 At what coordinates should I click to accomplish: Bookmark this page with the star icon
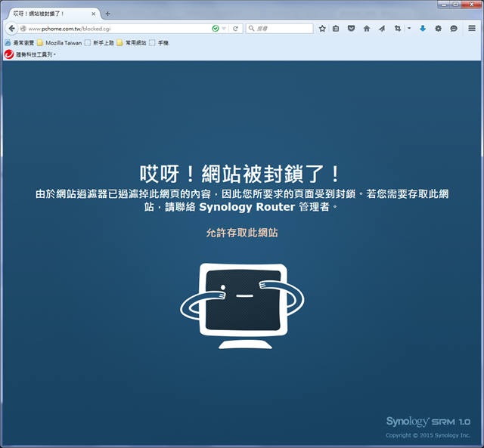322,29
